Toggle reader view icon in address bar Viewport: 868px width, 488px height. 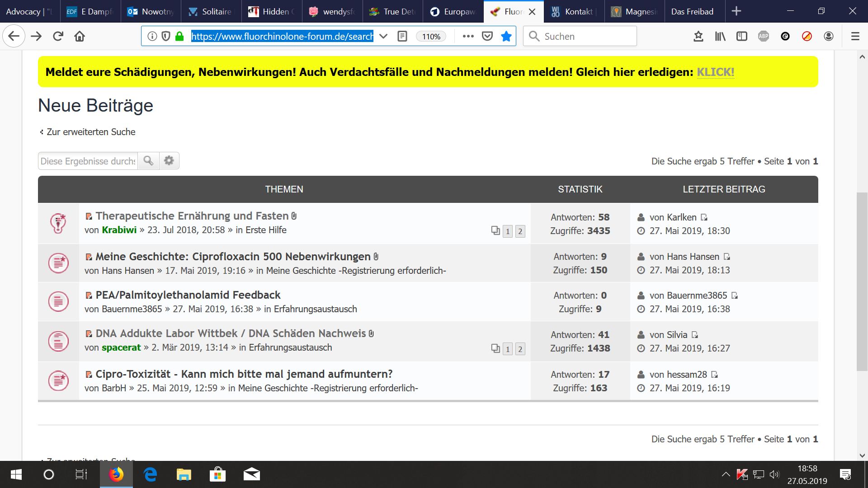pyautogui.click(x=402, y=36)
